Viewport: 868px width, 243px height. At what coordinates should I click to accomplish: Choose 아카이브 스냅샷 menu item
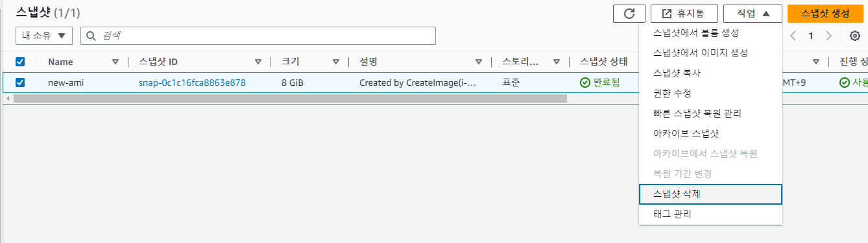point(710,133)
